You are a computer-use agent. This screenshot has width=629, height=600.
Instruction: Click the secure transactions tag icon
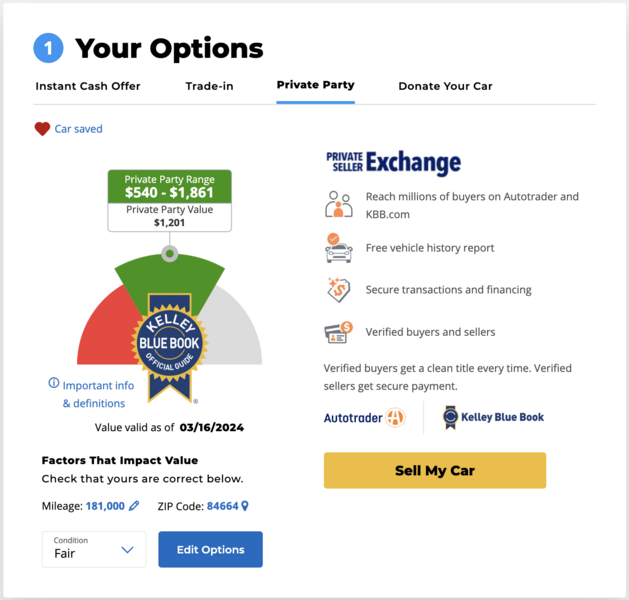pos(339,290)
